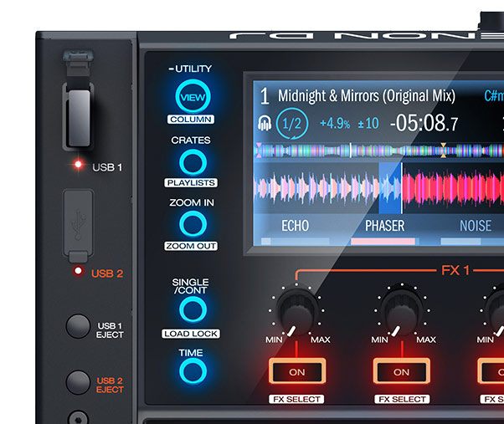The image size is (504, 424).
Task: Toggle the leftmost FX 1 ON button
Action: (296, 372)
